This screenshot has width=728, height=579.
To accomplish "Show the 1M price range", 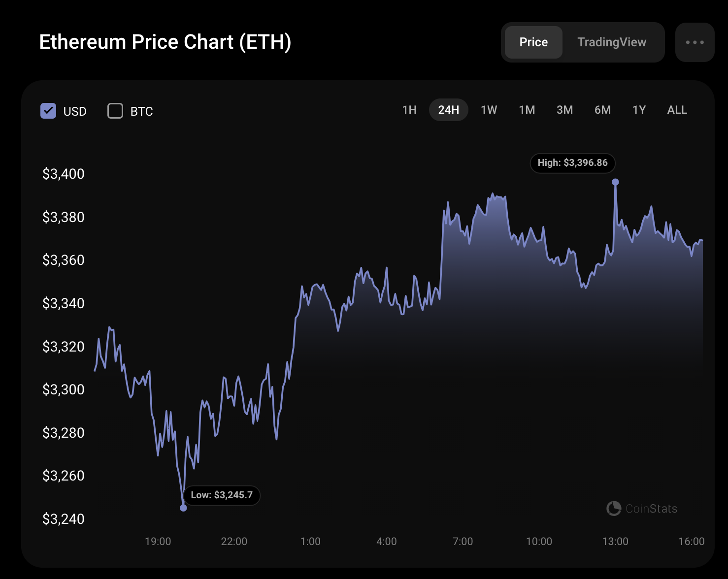I will coord(527,110).
